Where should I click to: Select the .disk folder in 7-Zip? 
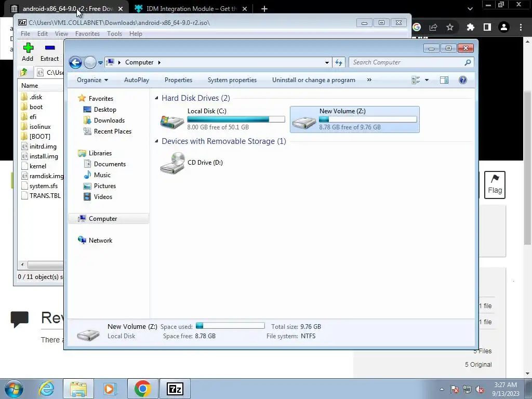pos(32,97)
